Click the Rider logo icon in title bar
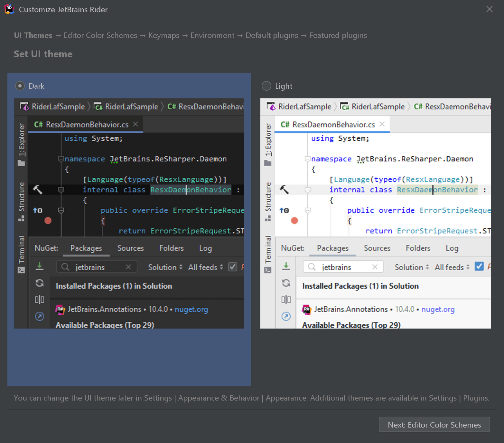Viewport: 504px width, 443px height. point(9,9)
